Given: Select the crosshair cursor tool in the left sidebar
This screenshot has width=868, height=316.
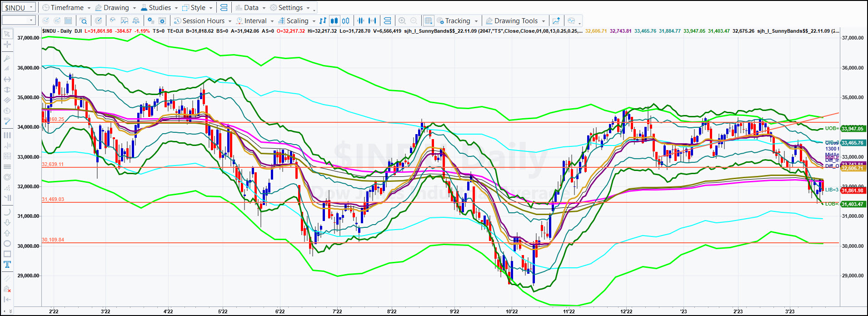Looking at the screenshot, I should 7,45.
